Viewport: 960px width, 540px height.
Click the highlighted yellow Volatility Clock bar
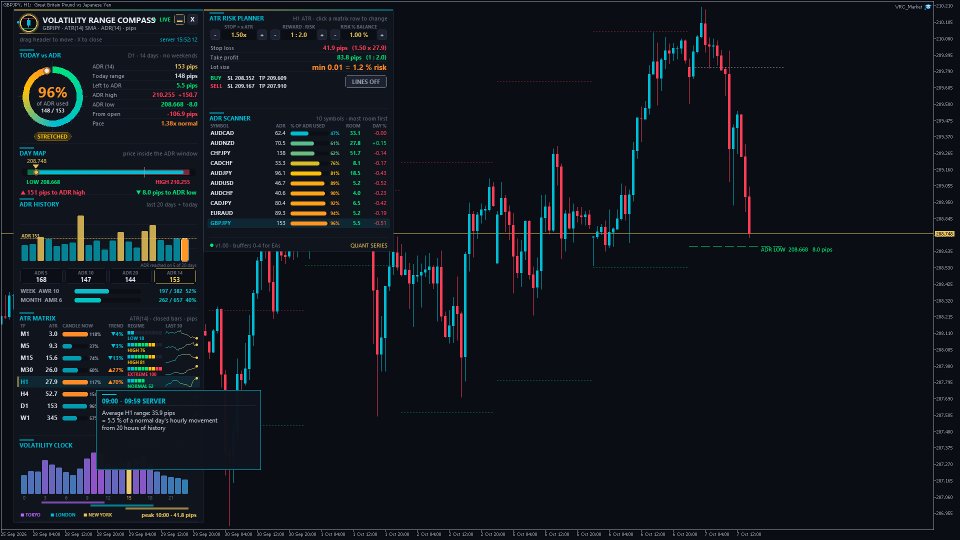pyautogui.click(x=129, y=482)
